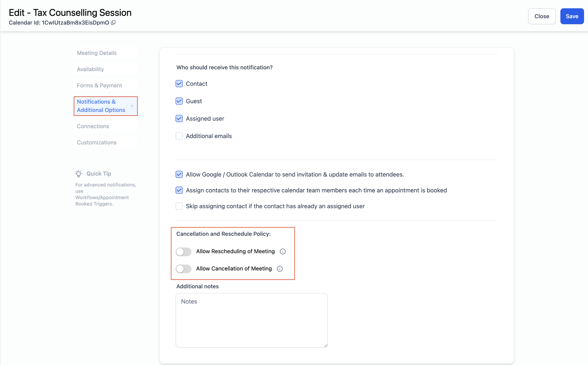Image resolution: width=588 pixels, height=365 pixels.
Task: Uncheck Google / Outlook Calendar invitation option
Action: (x=179, y=174)
